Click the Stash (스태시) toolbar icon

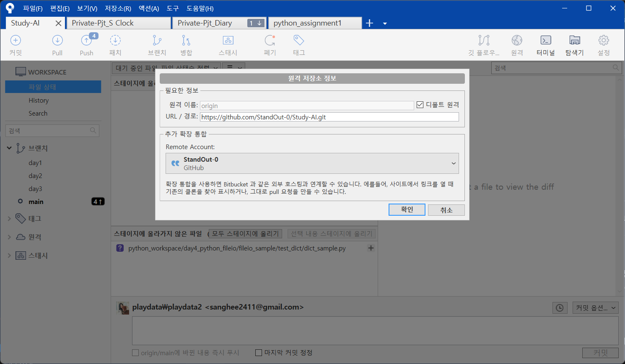coord(228,45)
